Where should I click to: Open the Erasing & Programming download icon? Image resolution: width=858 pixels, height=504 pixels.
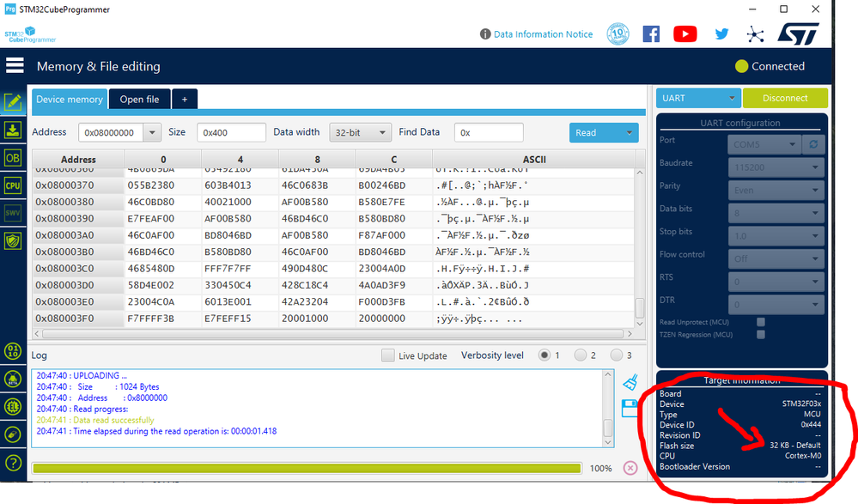click(13, 131)
